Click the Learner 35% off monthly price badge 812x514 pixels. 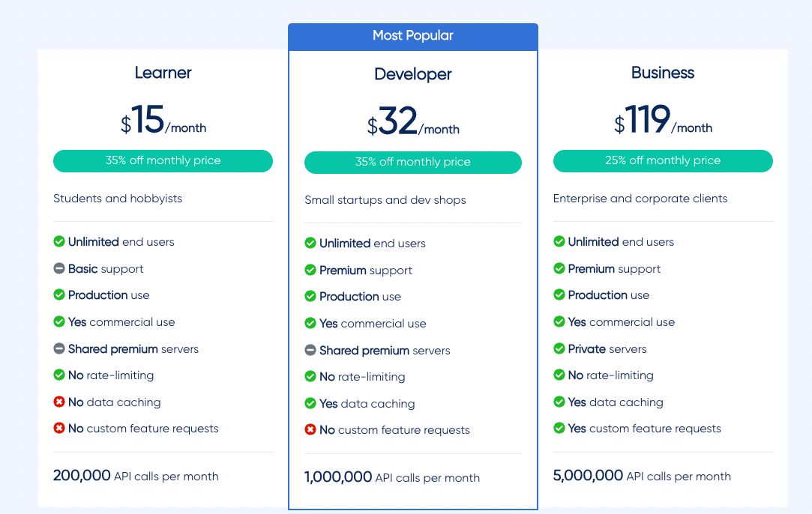click(x=163, y=161)
